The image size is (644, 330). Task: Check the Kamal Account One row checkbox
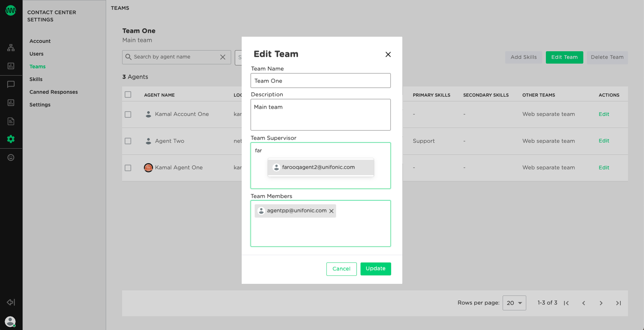click(x=128, y=114)
